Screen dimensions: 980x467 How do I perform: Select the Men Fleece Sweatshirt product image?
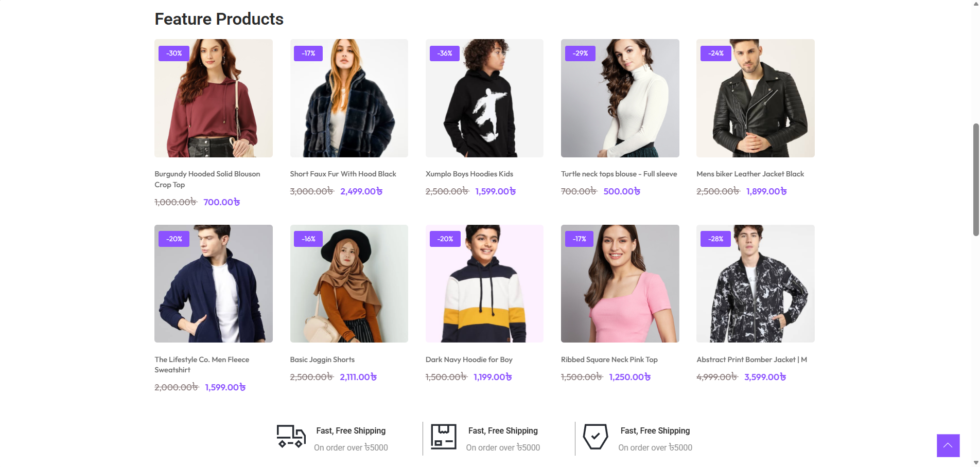(x=214, y=284)
